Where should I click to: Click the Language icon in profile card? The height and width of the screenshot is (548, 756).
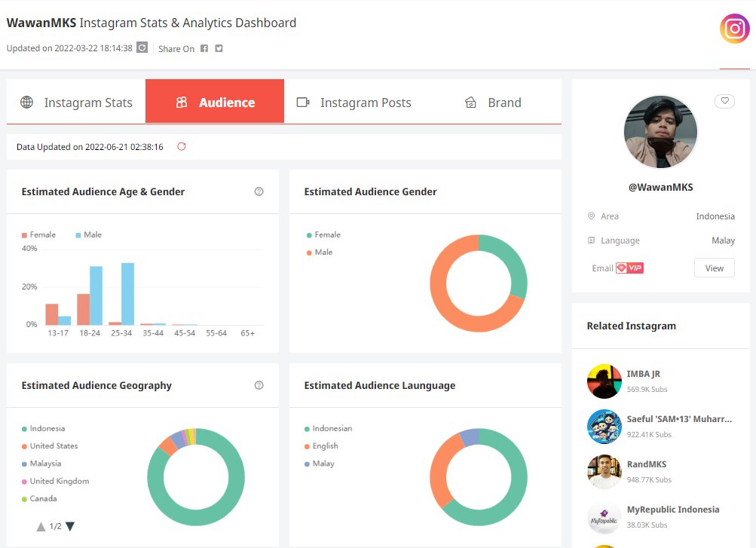pos(591,240)
